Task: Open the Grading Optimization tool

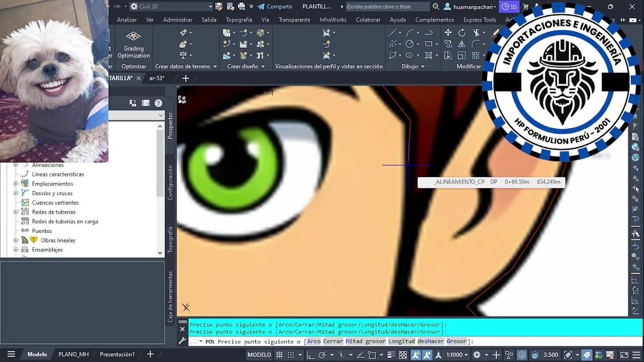Action: pyautogui.click(x=133, y=44)
